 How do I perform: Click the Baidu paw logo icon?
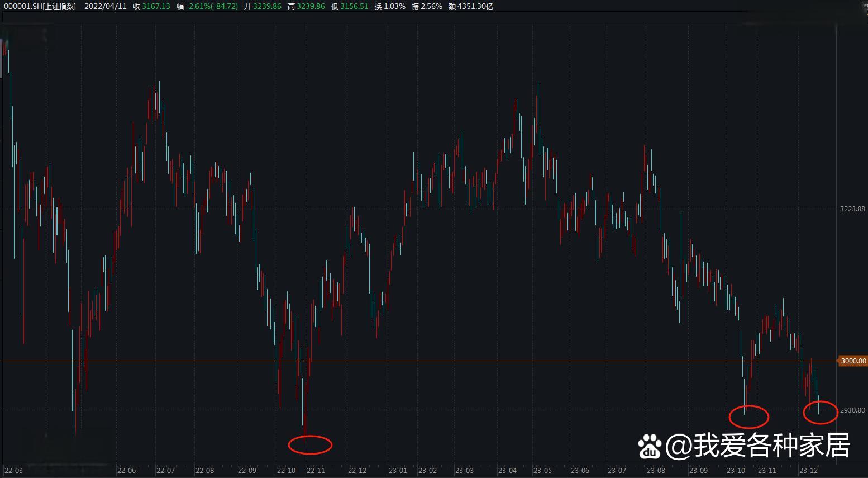click(650, 447)
